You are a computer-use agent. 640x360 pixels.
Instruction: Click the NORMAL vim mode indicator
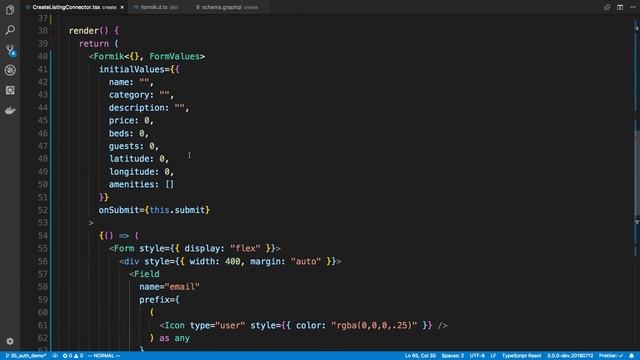[104, 356]
